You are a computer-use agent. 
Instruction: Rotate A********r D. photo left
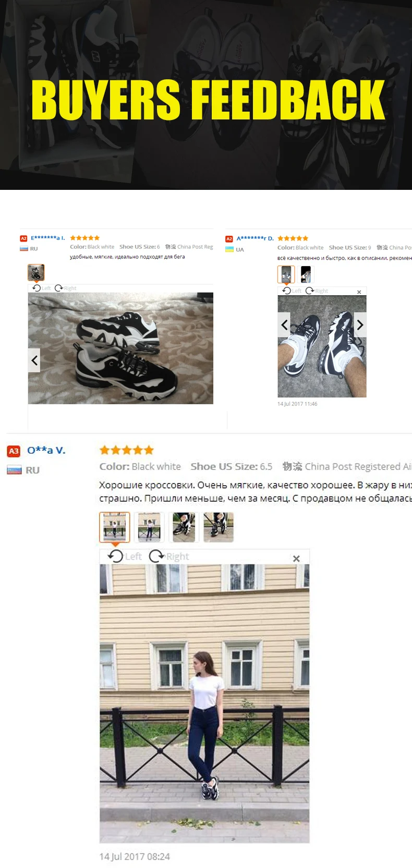point(292,291)
